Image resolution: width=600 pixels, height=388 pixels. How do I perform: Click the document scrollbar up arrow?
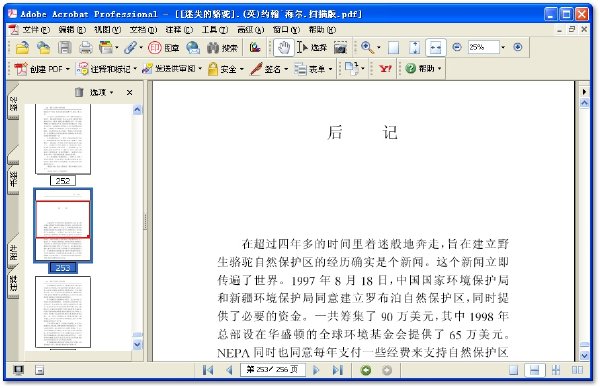tap(584, 103)
